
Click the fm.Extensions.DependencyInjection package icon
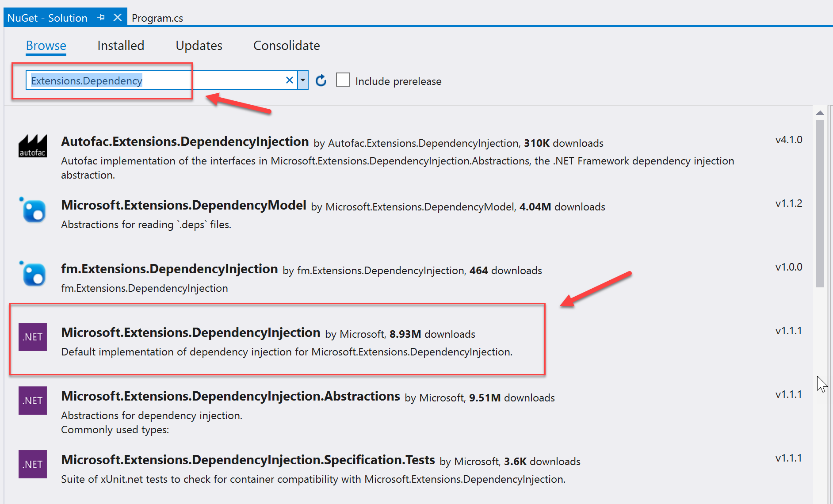point(33,273)
